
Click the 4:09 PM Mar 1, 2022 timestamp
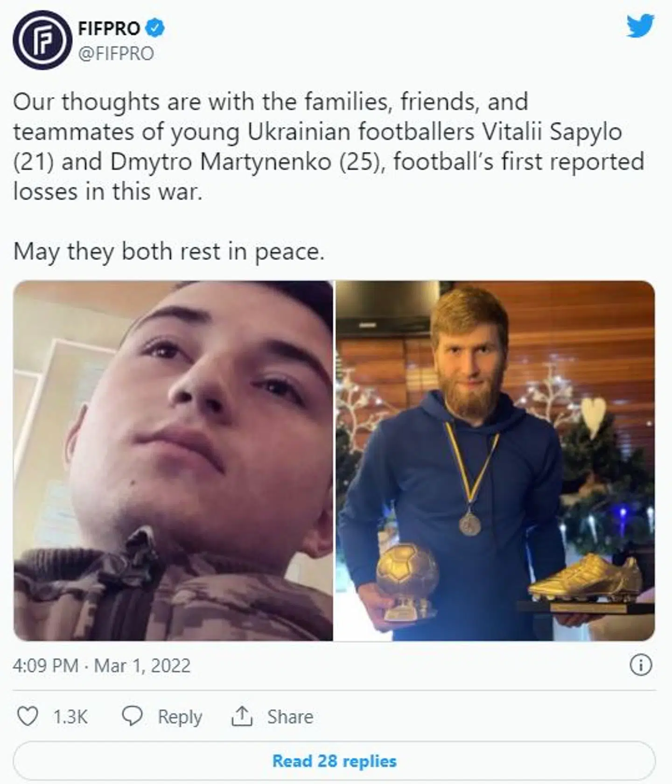[x=102, y=666]
